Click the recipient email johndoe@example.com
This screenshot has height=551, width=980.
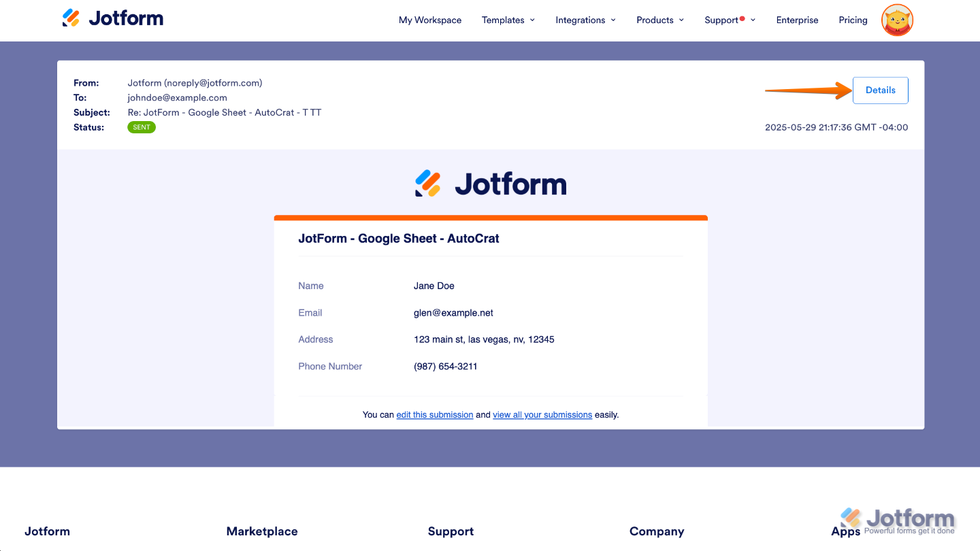pos(177,97)
